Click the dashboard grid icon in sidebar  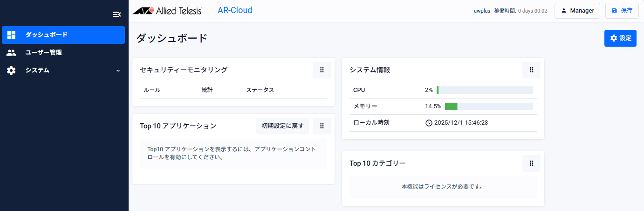click(x=11, y=35)
